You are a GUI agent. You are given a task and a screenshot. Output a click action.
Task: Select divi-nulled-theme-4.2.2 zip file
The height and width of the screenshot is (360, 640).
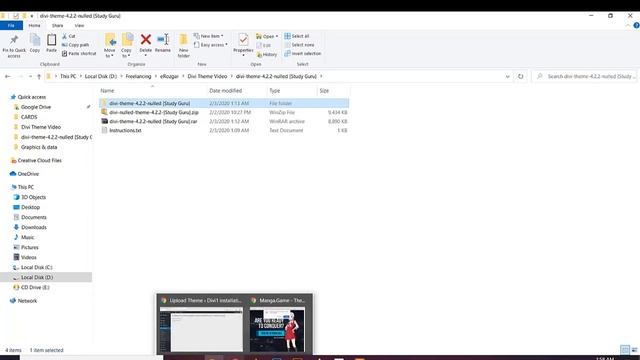[x=224, y=112]
